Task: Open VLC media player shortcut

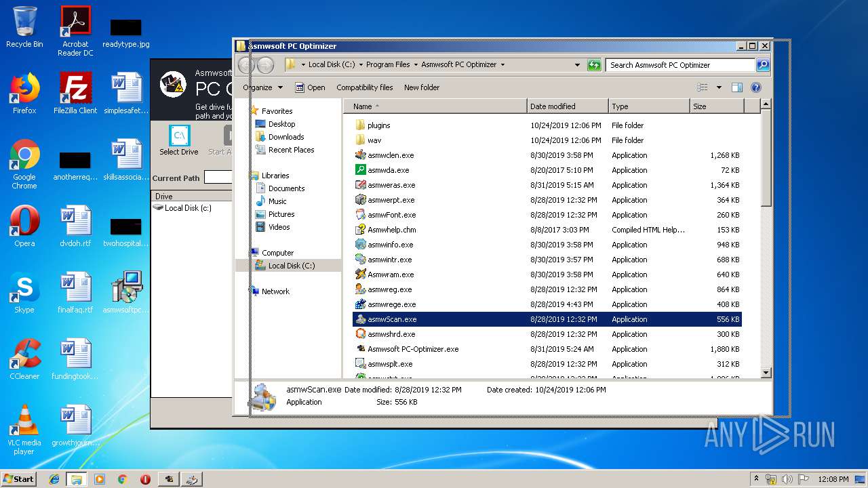Action: pos(24,430)
